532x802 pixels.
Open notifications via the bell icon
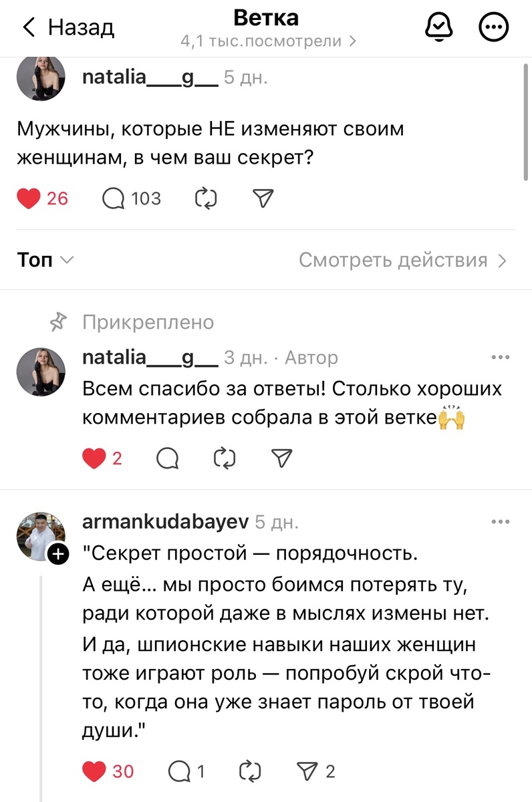pyautogui.click(x=438, y=27)
